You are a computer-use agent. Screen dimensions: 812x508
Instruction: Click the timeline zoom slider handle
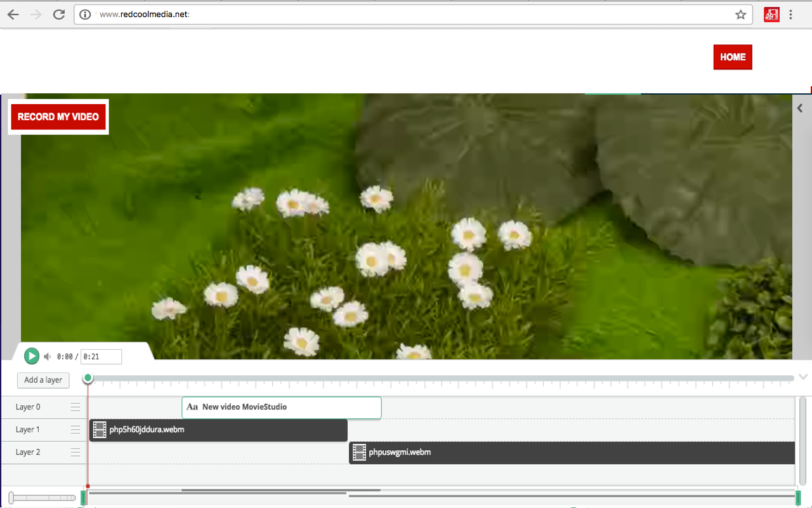point(11,498)
